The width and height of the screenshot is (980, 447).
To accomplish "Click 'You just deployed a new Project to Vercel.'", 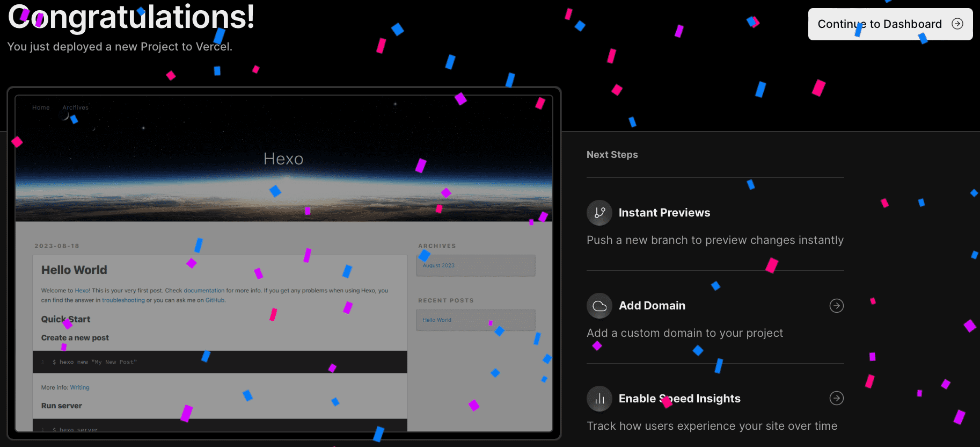I will tap(120, 47).
